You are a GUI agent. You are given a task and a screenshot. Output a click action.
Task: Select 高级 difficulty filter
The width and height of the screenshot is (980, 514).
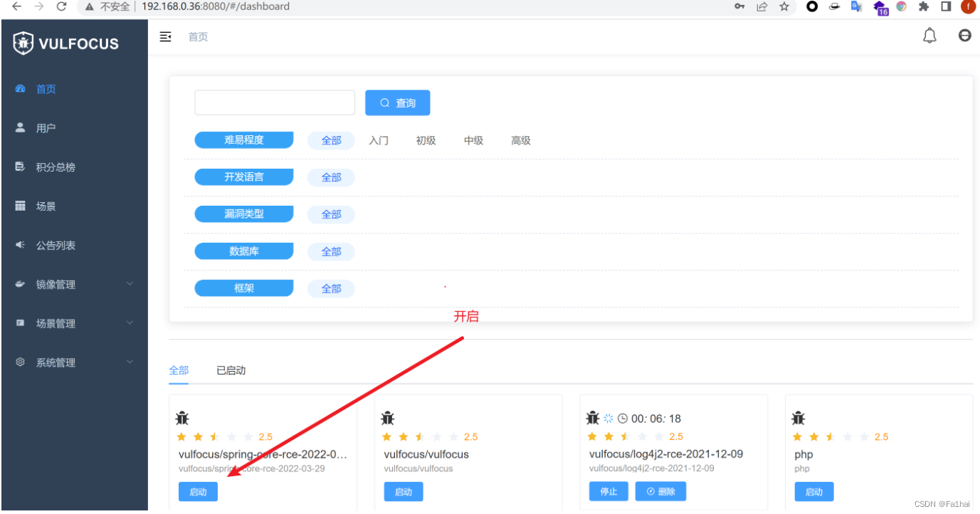click(x=521, y=140)
